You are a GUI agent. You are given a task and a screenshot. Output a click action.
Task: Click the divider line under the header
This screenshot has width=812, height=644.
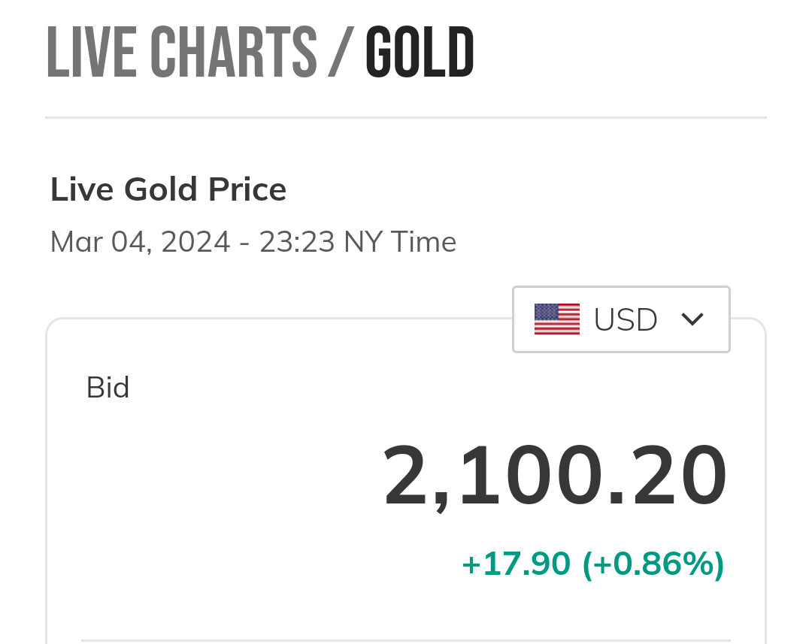click(x=406, y=118)
